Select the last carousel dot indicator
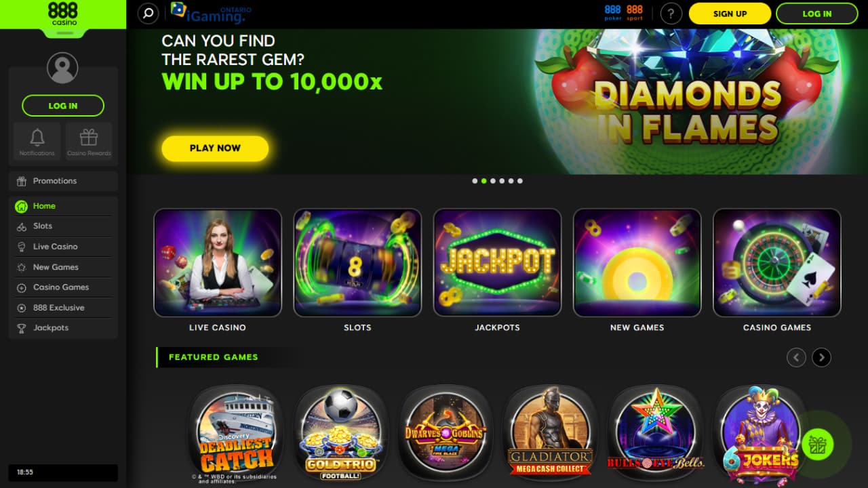 click(520, 181)
